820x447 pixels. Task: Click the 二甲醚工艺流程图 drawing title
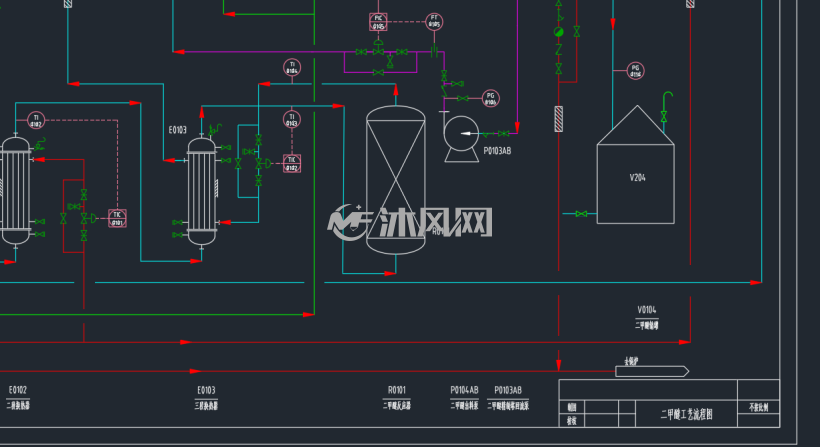coord(687,415)
